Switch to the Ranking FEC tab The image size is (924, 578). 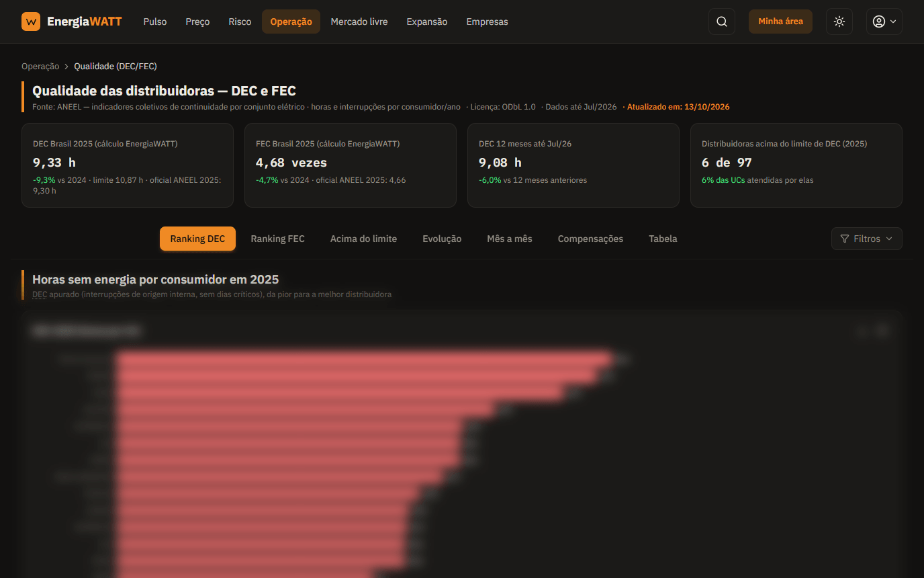tap(277, 239)
